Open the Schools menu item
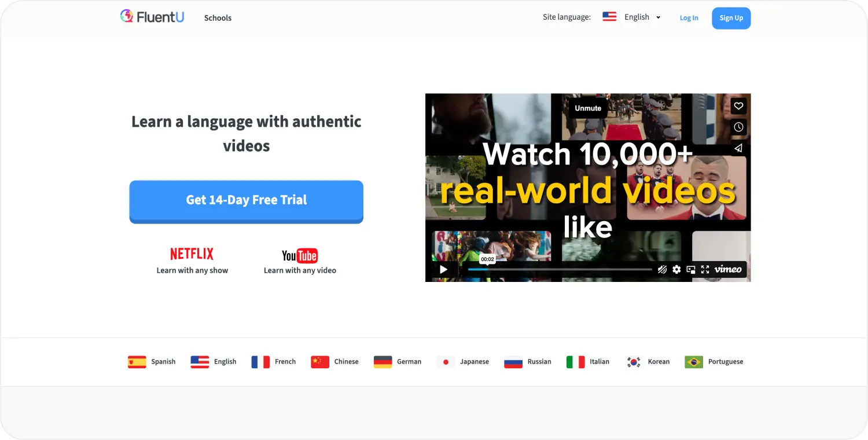 (218, 18)
